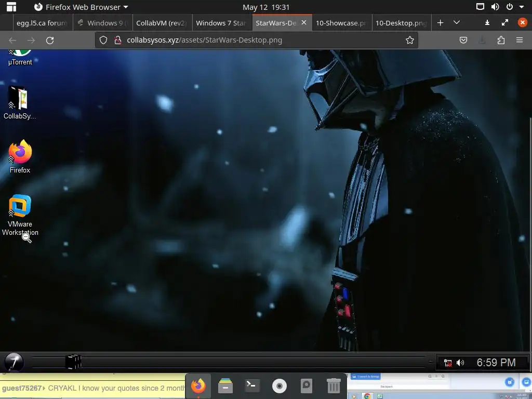
Task: Switch to the egg.l5.ca forum tab
Action: click(x=43, y=23)
